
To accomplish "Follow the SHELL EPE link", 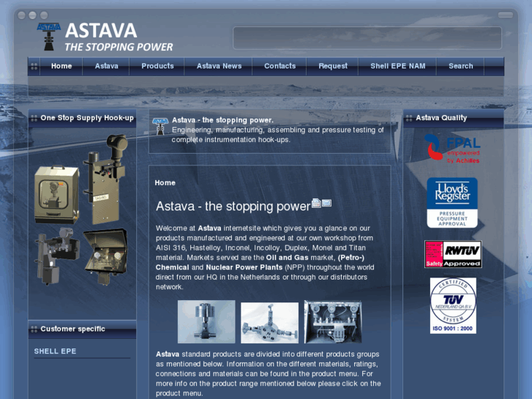I will (x=55, y=351).
